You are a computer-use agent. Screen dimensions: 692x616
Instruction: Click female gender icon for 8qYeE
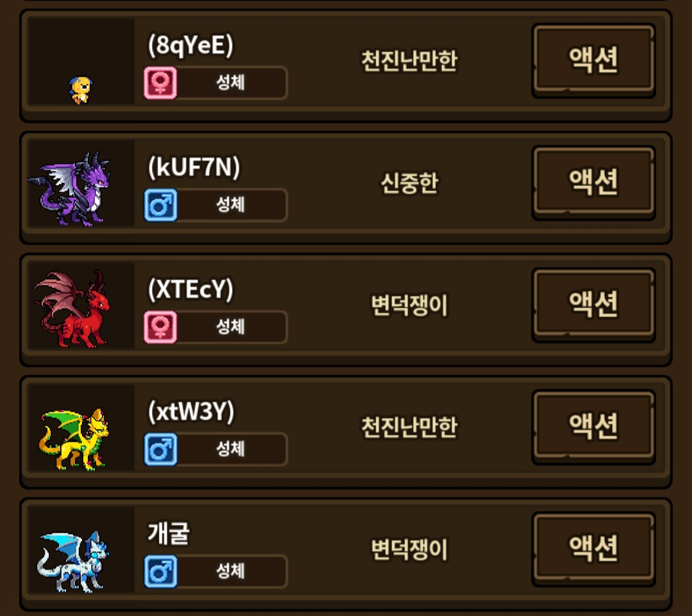160,83
